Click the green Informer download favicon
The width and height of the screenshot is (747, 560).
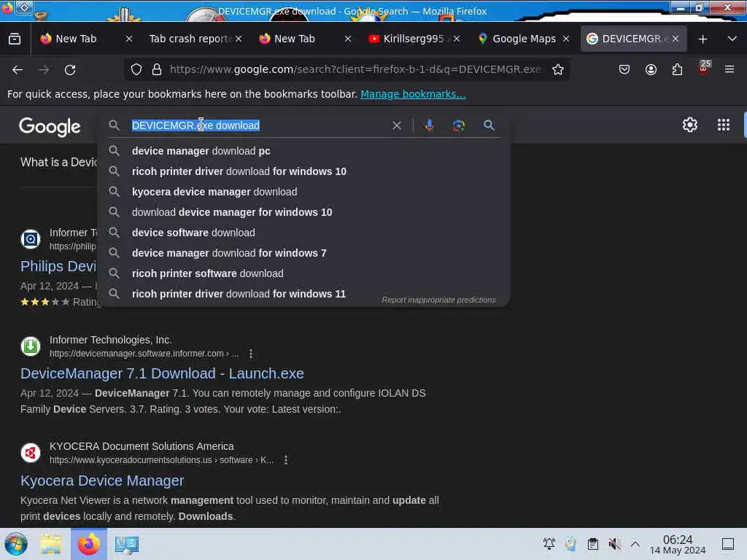31,346
